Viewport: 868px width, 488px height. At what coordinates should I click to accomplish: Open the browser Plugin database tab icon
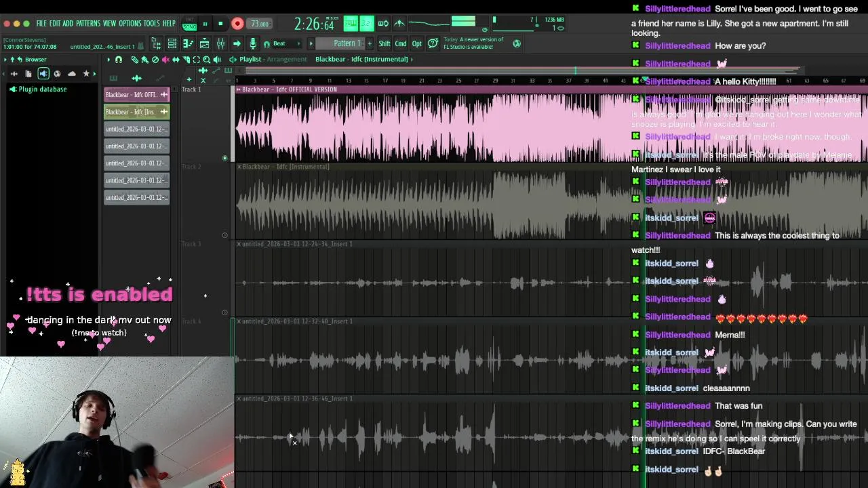(x=43, y=74)
